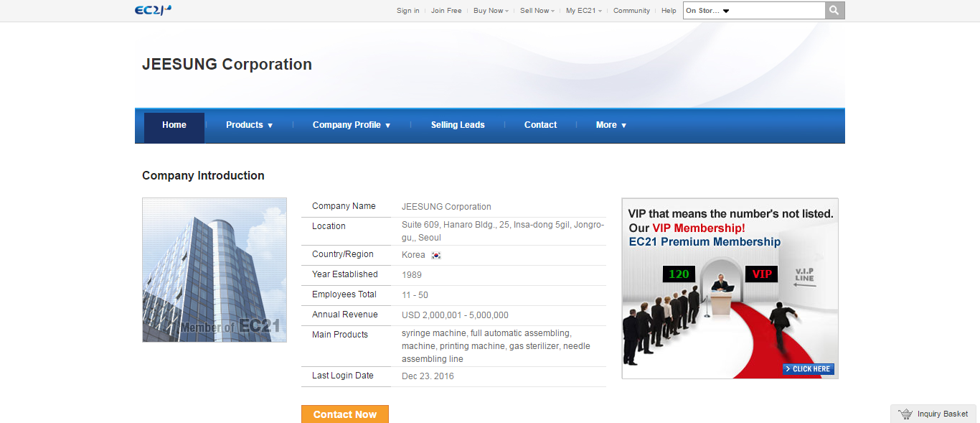The image size is (980, 423).
Task: Open the On Store search scope selector
Action: (x=707, y=11)
